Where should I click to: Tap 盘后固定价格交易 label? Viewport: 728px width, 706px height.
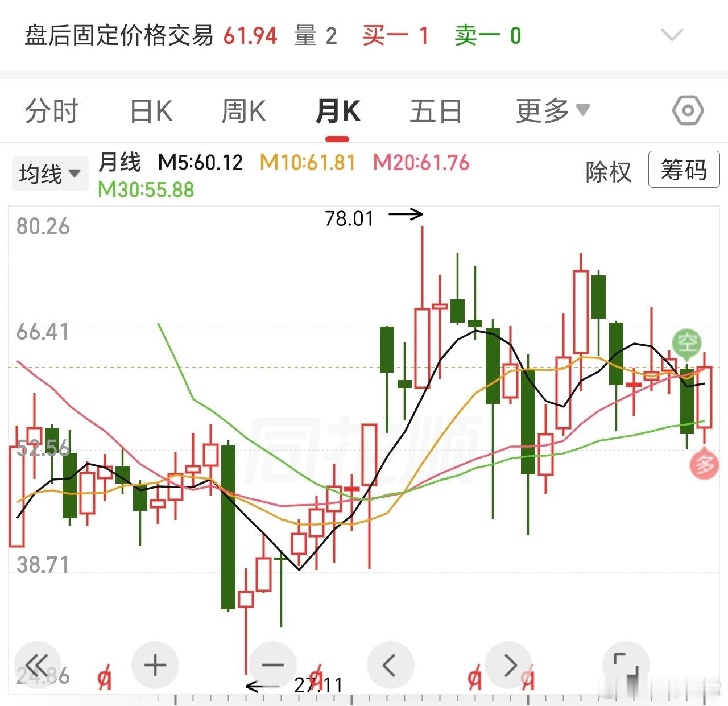[x=119, y=35]
